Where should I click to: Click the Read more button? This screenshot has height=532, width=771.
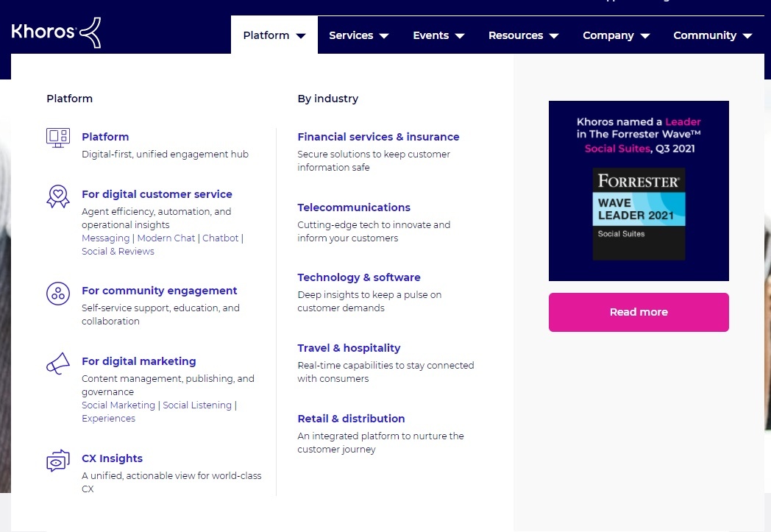pos(639,312)
